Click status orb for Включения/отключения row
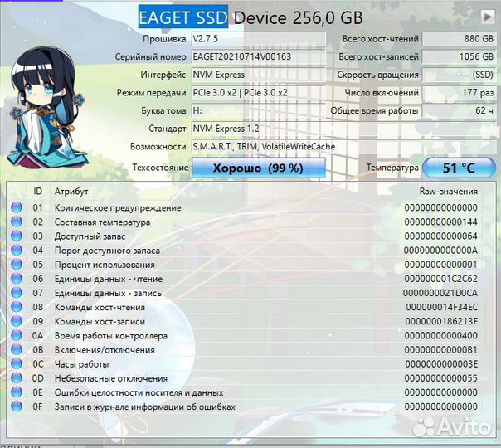Viewport: 501px width, 448px height. point(17,349)
